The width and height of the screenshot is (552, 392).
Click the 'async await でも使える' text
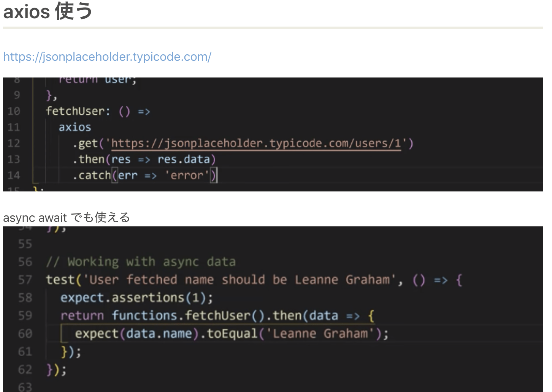[67, 217]
